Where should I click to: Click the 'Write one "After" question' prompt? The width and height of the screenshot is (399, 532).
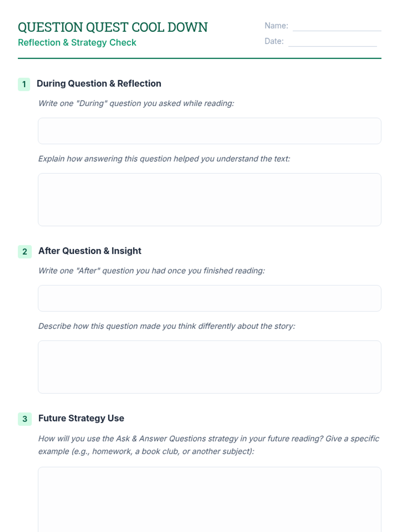tap(152, 271)
